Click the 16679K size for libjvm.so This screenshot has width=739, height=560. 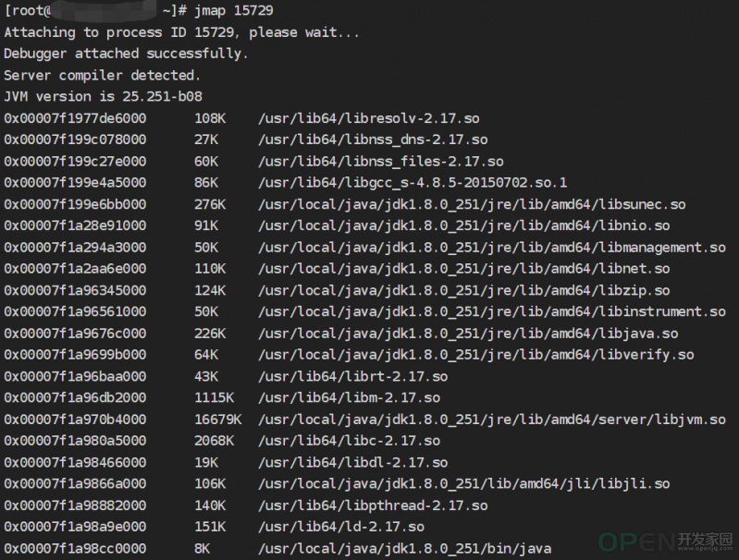218,420
